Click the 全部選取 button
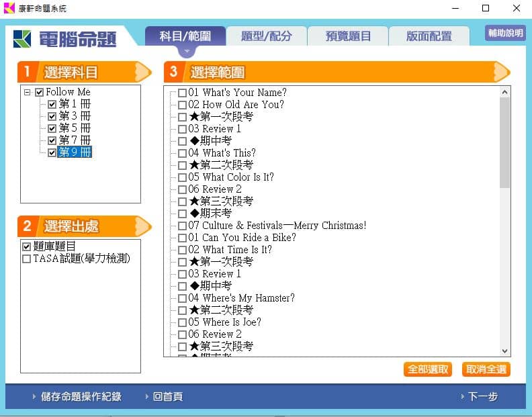 pos(428,369)
